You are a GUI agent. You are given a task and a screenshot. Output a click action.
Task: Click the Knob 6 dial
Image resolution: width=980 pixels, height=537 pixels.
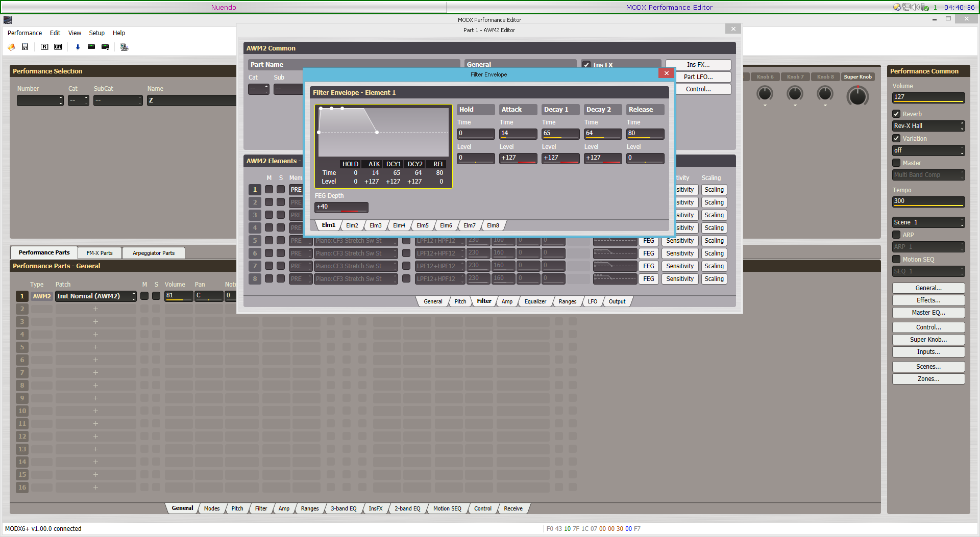pos(765,93)
